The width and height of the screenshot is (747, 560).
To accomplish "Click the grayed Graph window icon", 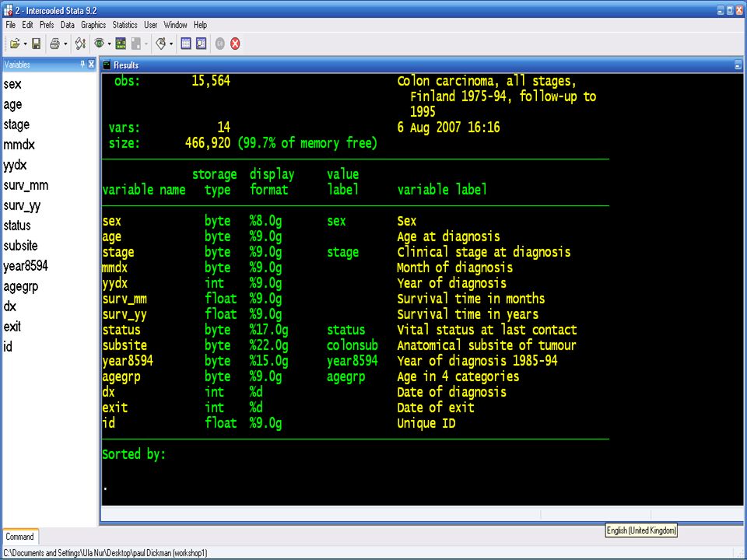I will [x=136, y=44].
